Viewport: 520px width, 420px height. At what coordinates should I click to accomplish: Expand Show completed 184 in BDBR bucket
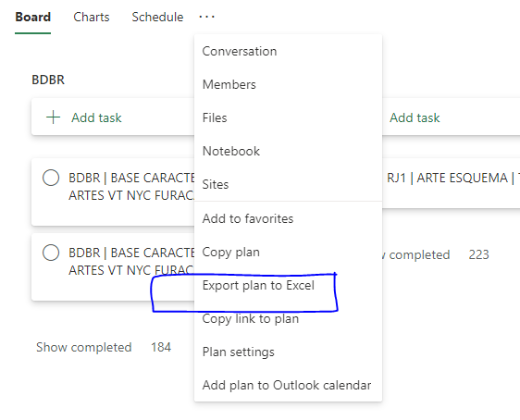point(104,347)
